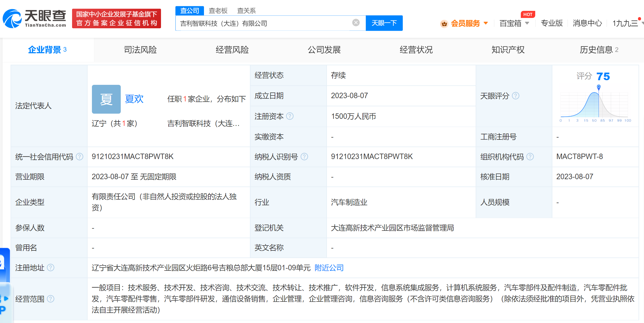
Task: Click the legal representative 夏欢
Action: (x=134, y=99)
